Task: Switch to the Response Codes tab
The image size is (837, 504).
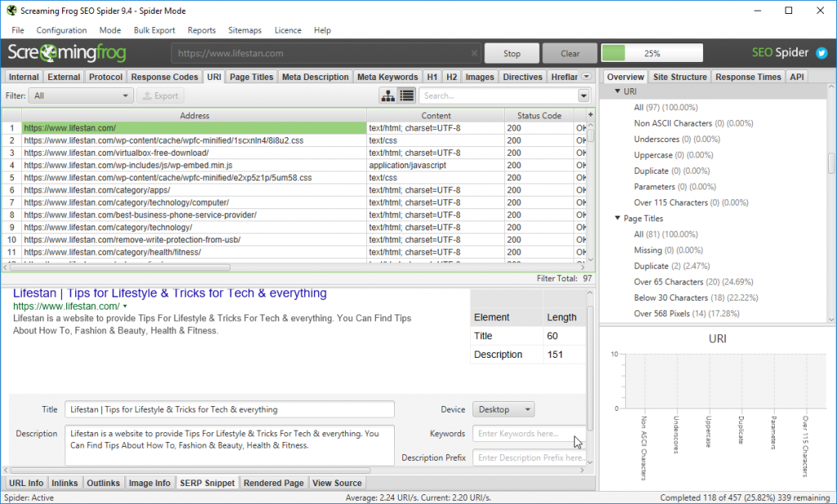Action: click(164, 77)
